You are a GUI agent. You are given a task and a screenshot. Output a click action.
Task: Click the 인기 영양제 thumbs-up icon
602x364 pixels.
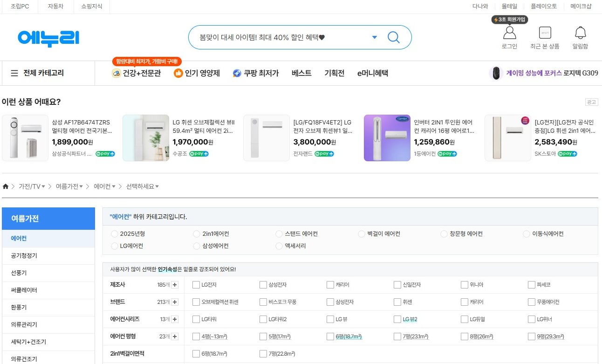point(178,73)
